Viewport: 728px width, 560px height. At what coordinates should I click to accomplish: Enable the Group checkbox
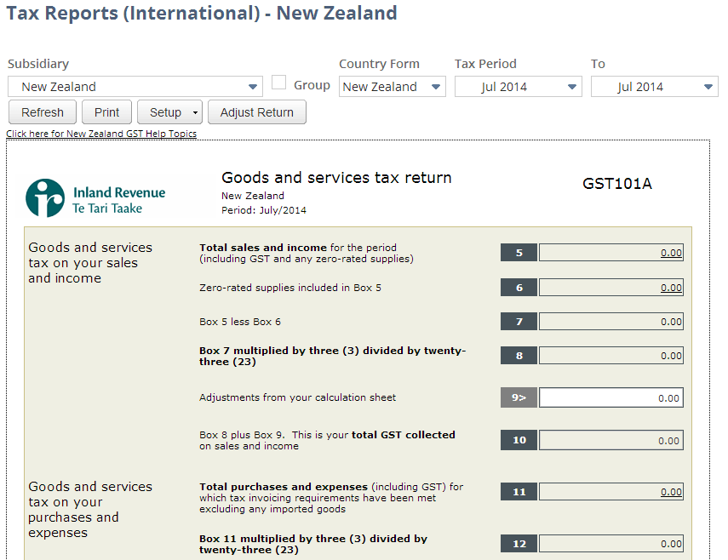coord(278,82)
